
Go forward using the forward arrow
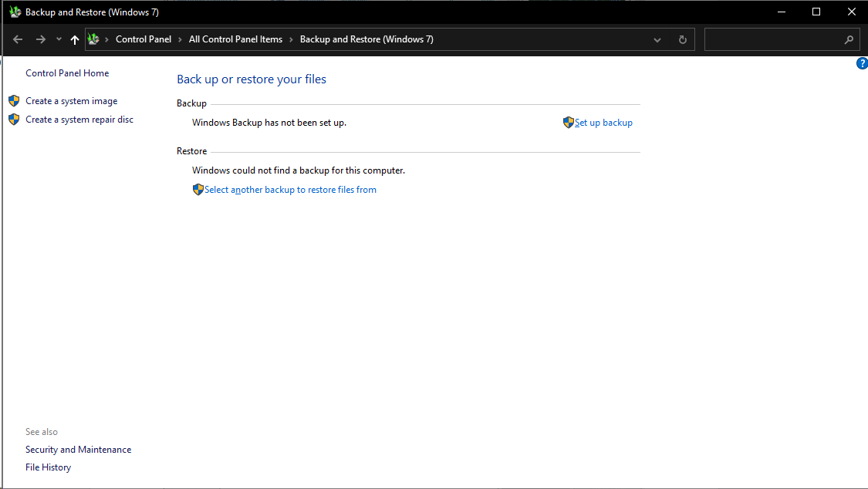click(x=40, y=39)
